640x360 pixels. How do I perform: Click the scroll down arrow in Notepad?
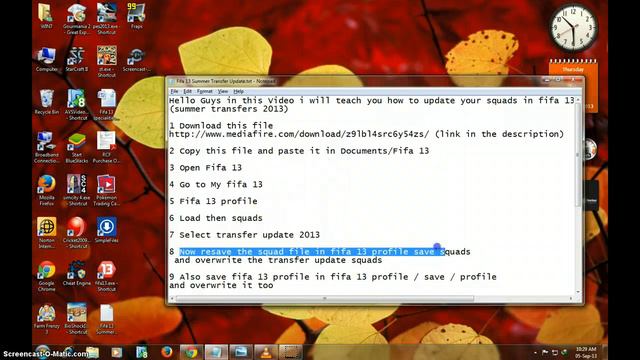pos(578,291)
